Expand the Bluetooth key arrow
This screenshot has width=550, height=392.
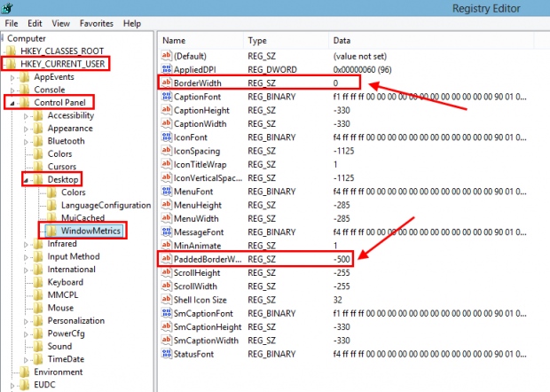[26, 142]
